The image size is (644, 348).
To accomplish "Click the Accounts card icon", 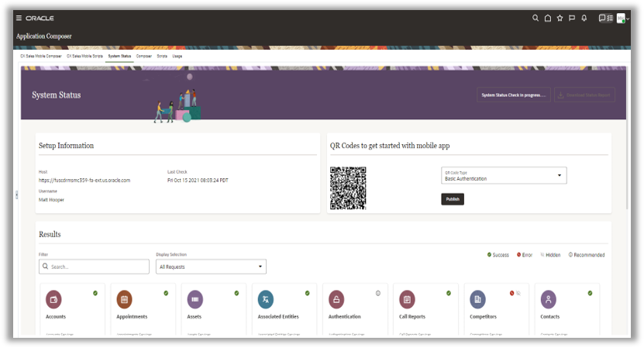I will tap(53, 299).
